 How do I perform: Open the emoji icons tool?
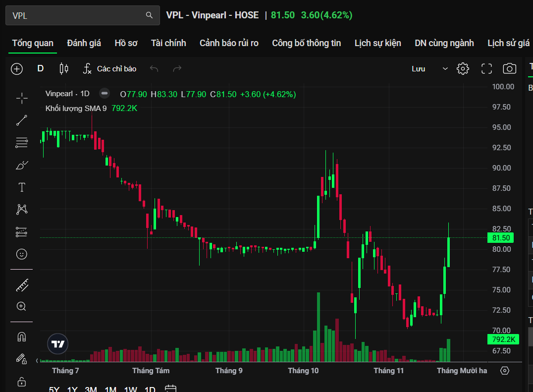(22, 254)
